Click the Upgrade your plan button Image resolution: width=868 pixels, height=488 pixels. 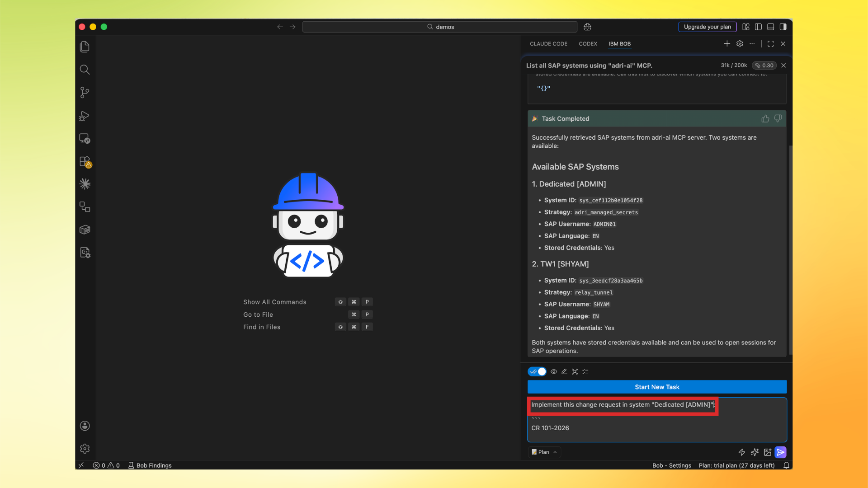tap(707, 27)
